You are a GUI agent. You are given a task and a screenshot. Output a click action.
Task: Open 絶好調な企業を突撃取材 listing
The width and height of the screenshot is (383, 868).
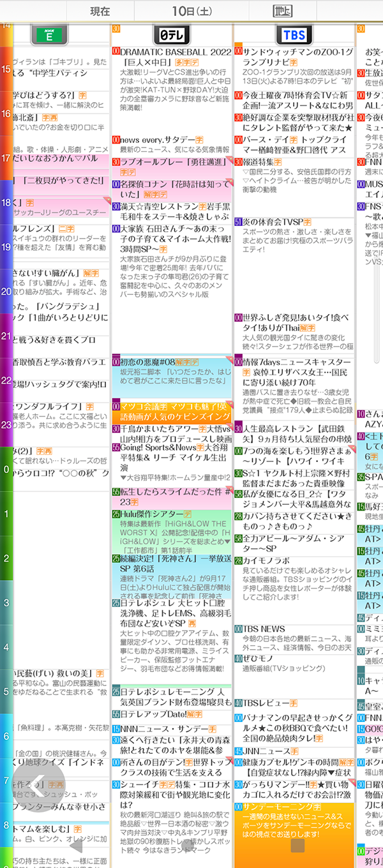click(294, 123)
